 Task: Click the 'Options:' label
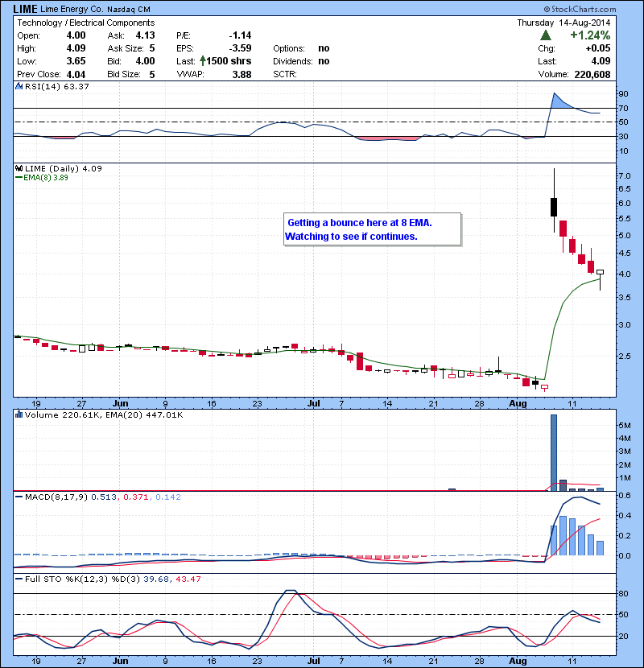[289, 48]
